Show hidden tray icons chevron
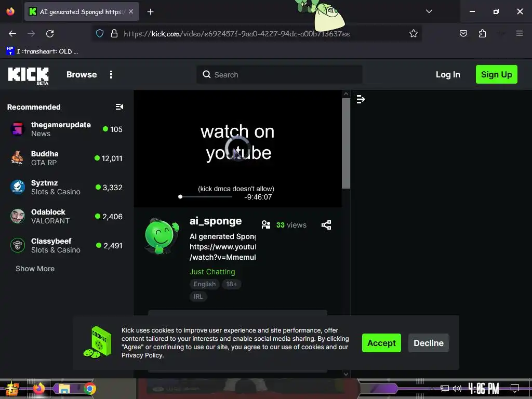Image resolution: width=532 pixels, height=399 pixels. click(x=432, y=389)
